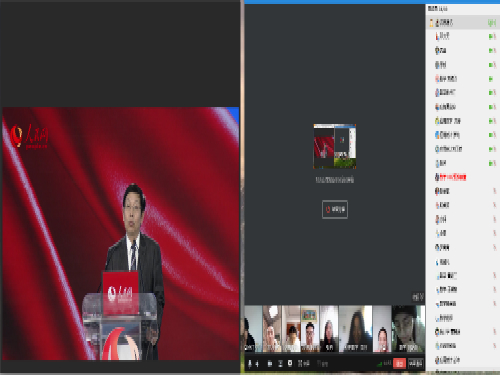Viewport: 500px width, 375px height.
Task: Click the camera icon in the bottom toolbar
Action: point(270,363)
